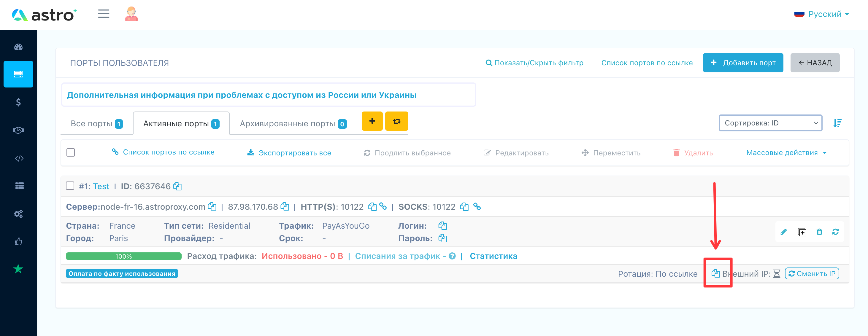Open the Сортировка: ID dropdown
The height and width of the screenshot is (336, 868).
pos(770,123)
